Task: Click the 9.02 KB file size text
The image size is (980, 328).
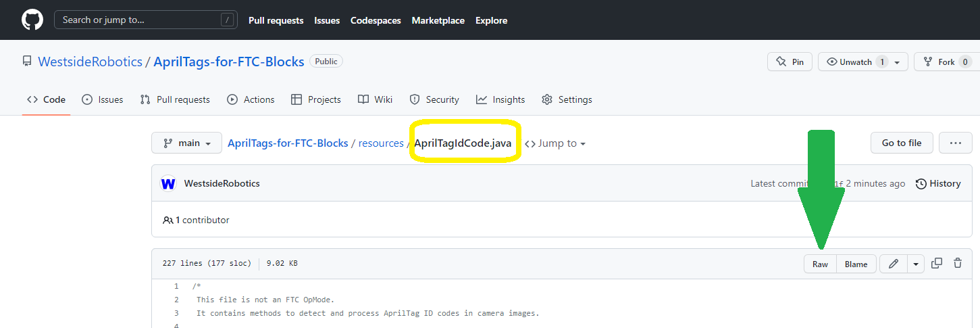Action: coord(282,263)
